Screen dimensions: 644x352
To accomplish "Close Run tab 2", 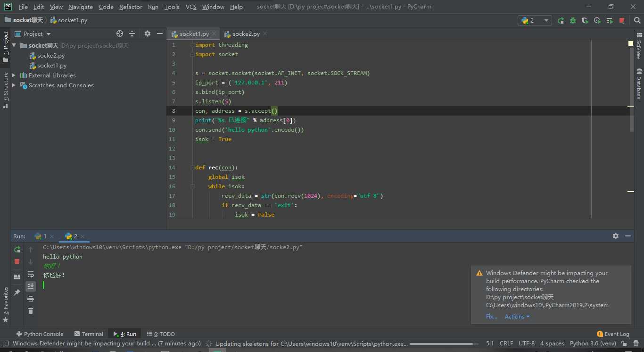I will [x=83, y=236].
